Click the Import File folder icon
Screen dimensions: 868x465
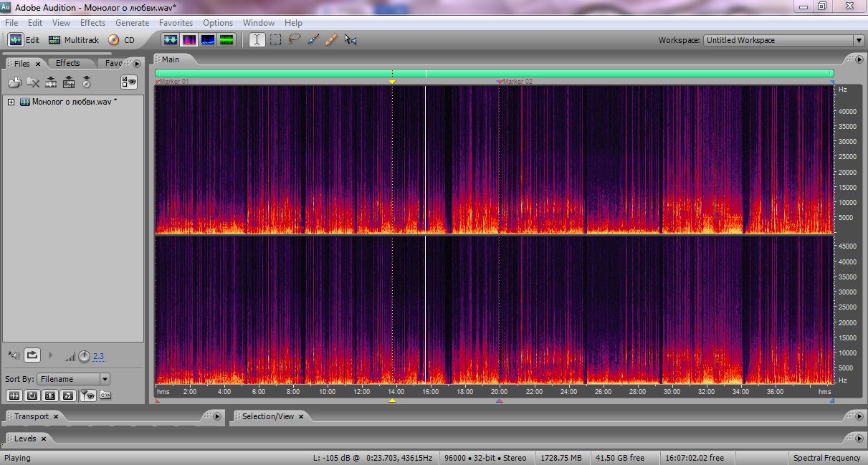(14, 82)
